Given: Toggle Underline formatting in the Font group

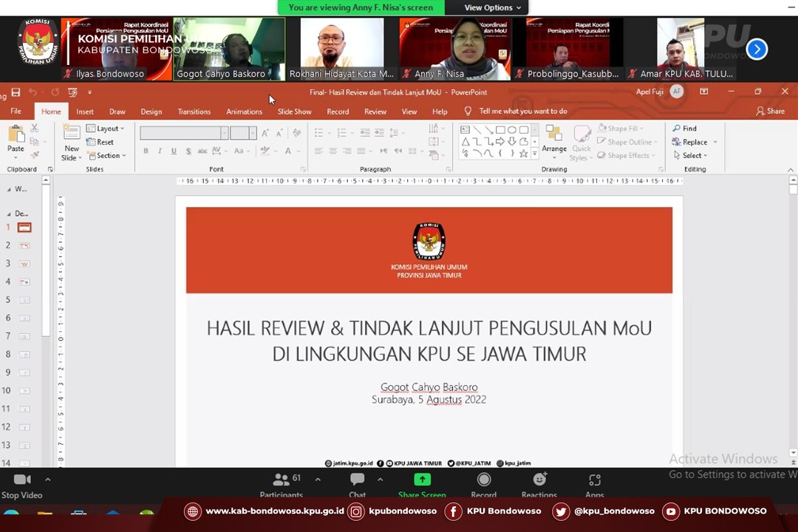Looking at the screenshot, I should [x=174, y=151].
